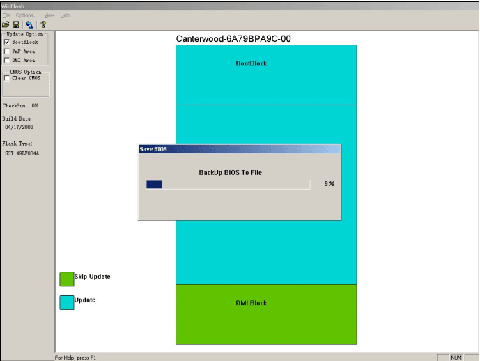Viewport: 480px width, 361px height.
Task: Click the green Skip Update legend swatch
Action: point(67,279)
